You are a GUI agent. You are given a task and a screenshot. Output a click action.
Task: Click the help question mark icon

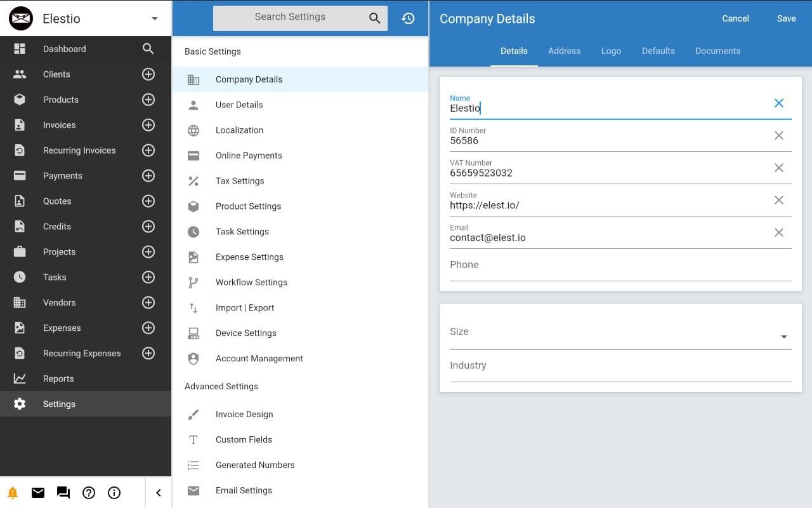89,493
